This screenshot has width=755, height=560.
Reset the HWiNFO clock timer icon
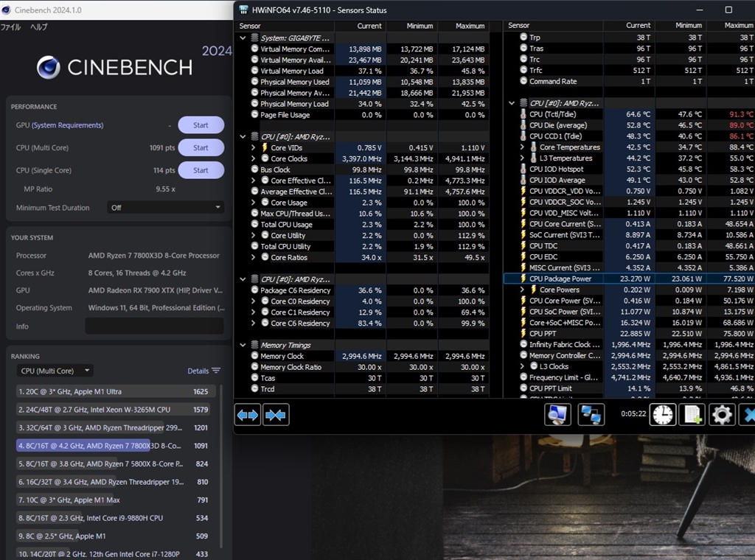(x=663, y=415)
